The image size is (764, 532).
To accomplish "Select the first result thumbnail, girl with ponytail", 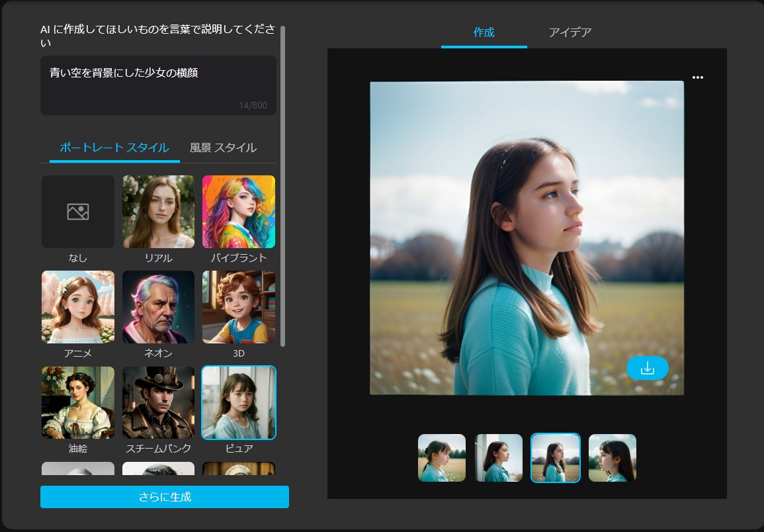I will (442, 458).
